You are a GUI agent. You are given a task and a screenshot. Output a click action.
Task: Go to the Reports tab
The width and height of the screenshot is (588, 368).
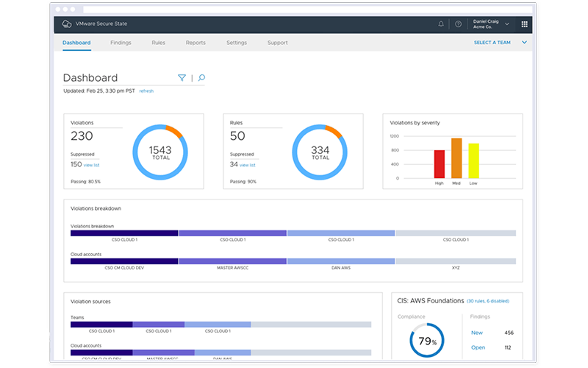[x=196, y=43]
